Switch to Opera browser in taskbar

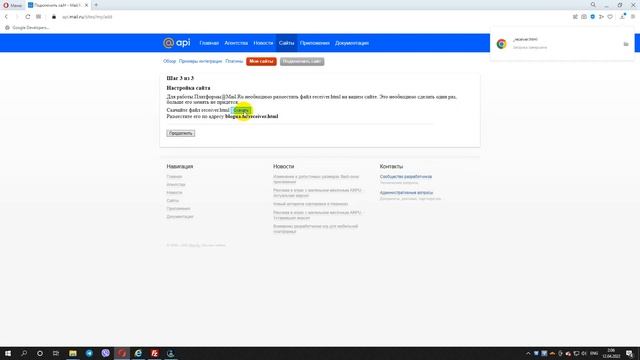[122, 353]
